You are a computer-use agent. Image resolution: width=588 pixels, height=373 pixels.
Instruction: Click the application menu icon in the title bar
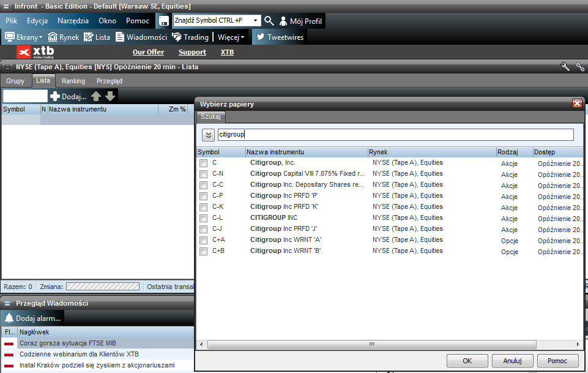pos(6,6)
